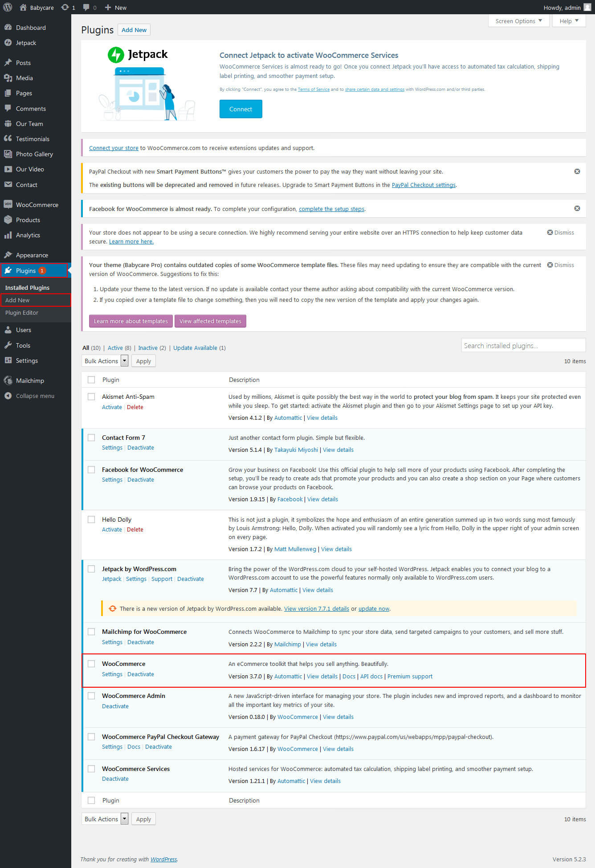The width and height of the screenshot is (595, 868).
Task: Click Learn more about templates button
Action: (x=130, y=321)
